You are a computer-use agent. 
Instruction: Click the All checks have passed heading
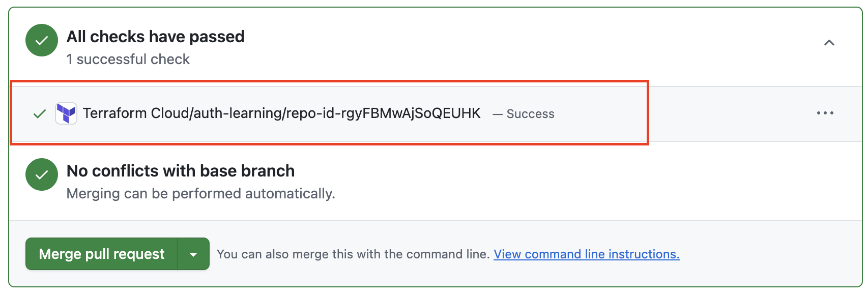pyautogui.click(x=155, y=37)
